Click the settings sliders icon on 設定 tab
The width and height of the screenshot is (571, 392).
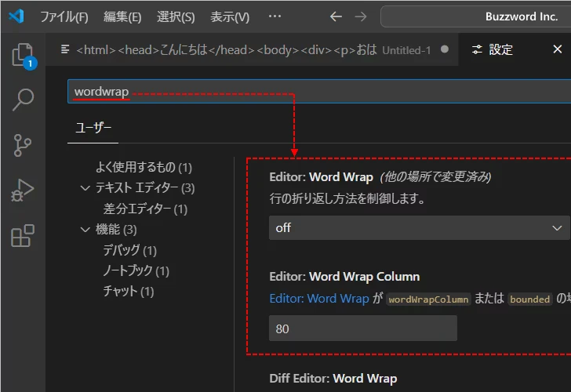(x=477, y=49)
